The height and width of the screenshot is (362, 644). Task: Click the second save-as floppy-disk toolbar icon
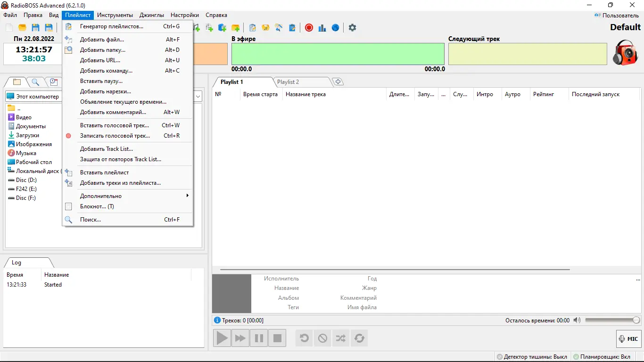tap(49, 28)
